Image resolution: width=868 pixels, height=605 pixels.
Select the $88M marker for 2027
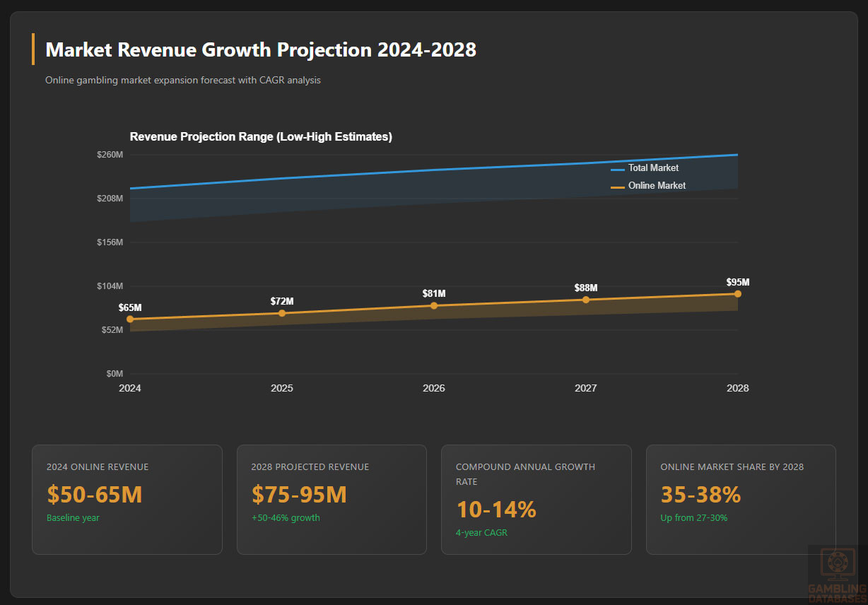coord(586,300)
